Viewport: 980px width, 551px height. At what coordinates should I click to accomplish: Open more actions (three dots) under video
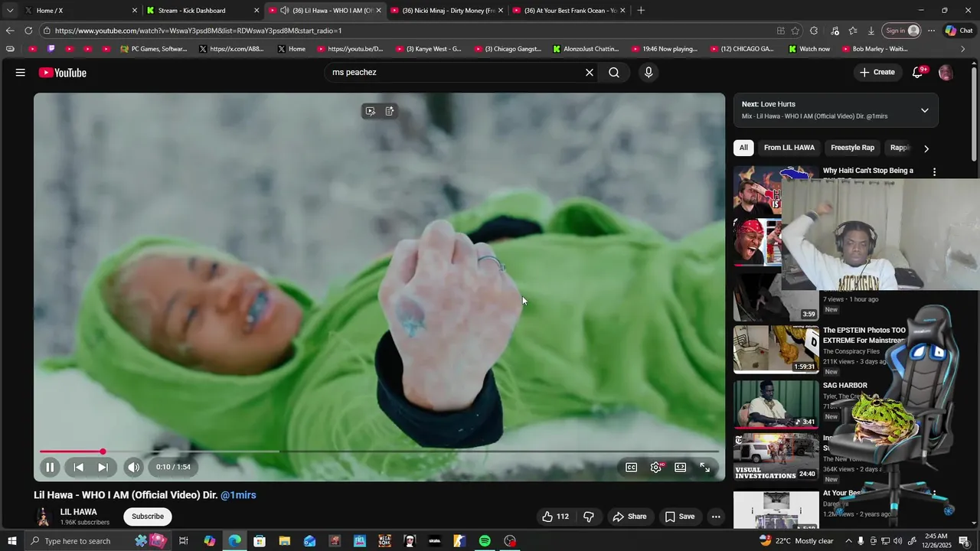pos(716,517)
